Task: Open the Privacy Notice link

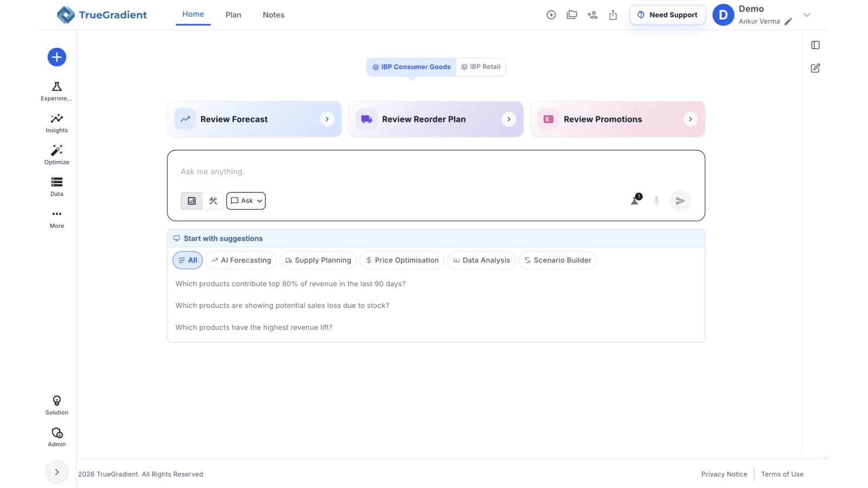Action: [724, 474]
